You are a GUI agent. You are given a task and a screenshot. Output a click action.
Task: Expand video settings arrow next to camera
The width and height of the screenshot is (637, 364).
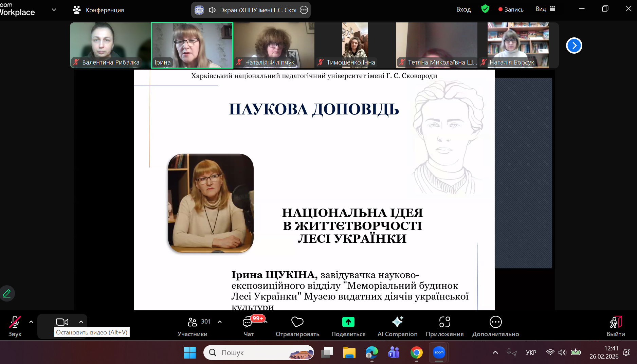click(x=81, y=322)
